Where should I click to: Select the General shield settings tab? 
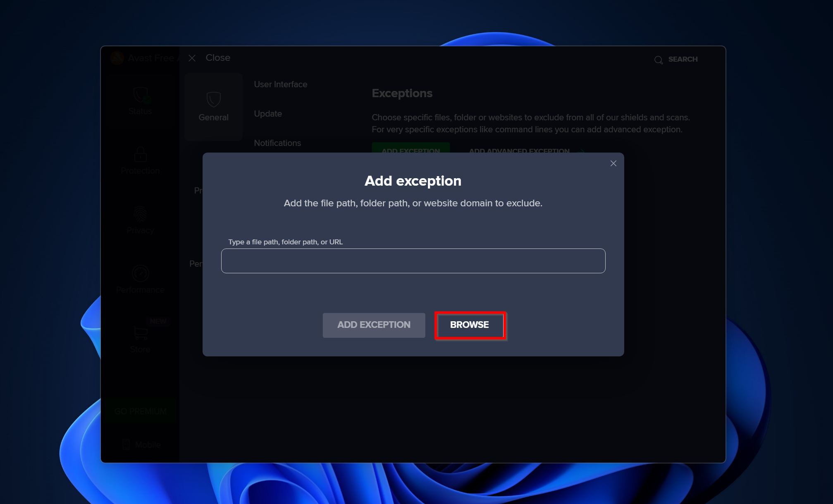(x=213, y=107)
